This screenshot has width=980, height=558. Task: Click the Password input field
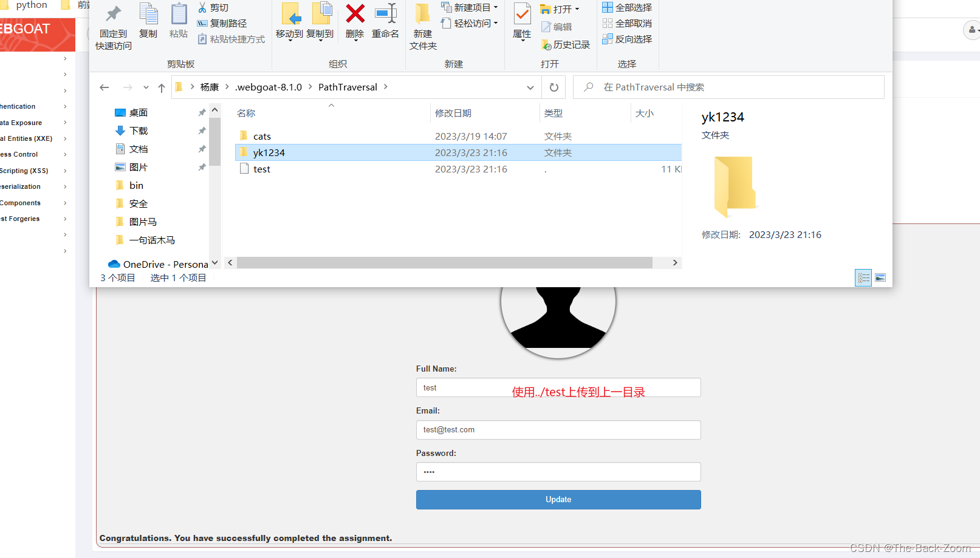click(558, 472)
